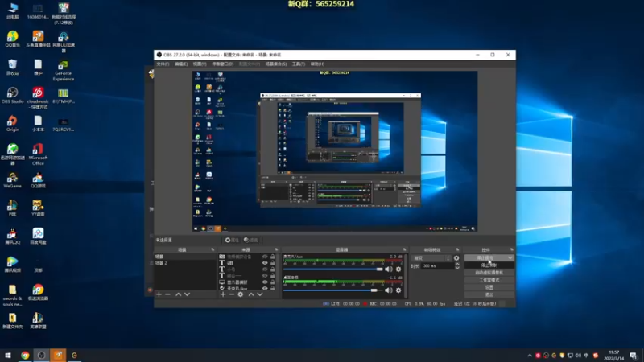This screenshot has height=362, width=644.
Task: Open cloudmusic shortcut on desktop
Action: pyautogui.click(x=38, y=97)
